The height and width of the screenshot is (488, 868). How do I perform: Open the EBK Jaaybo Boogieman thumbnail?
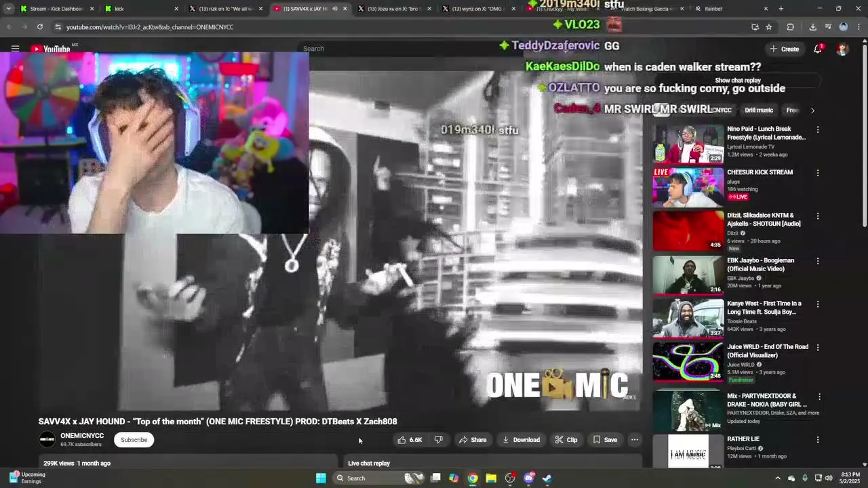click(x=688, y=275)
